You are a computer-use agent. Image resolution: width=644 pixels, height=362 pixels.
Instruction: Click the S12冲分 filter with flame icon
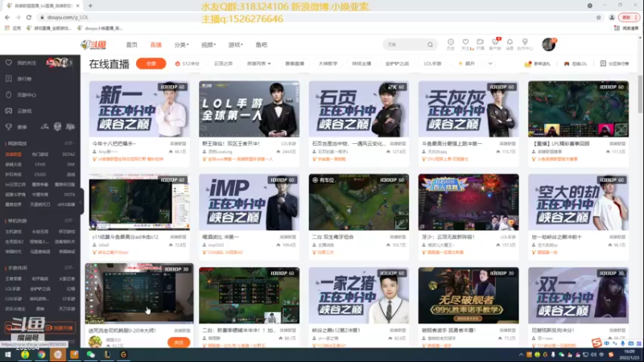(188, 64)
